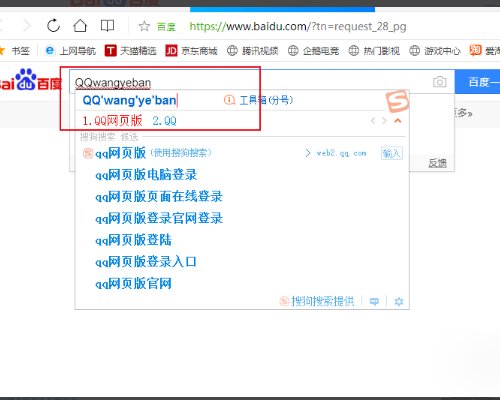This screenshot has width=500, height=400.
Task: Click the 反馈 feedback link
Action: 437,163
